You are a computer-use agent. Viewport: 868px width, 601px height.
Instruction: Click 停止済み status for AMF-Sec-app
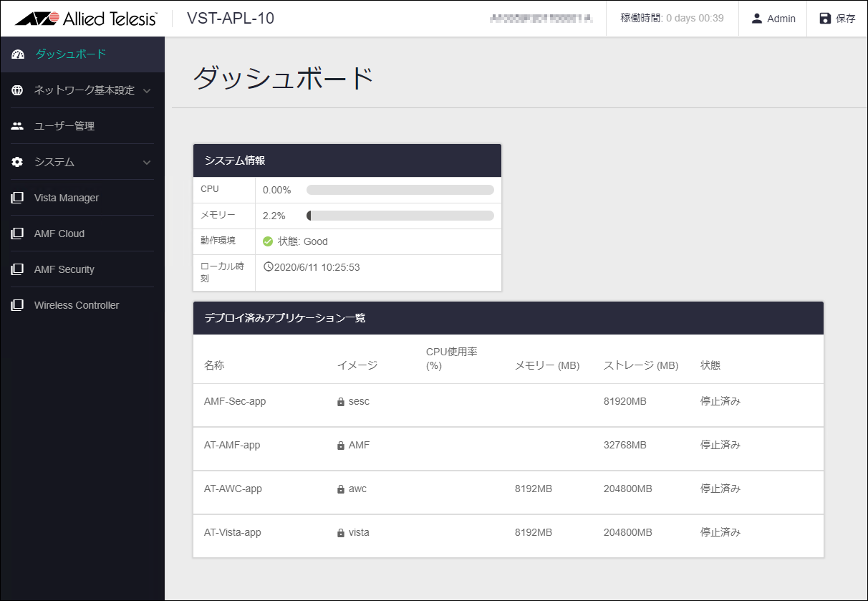(x=720, y=401)
